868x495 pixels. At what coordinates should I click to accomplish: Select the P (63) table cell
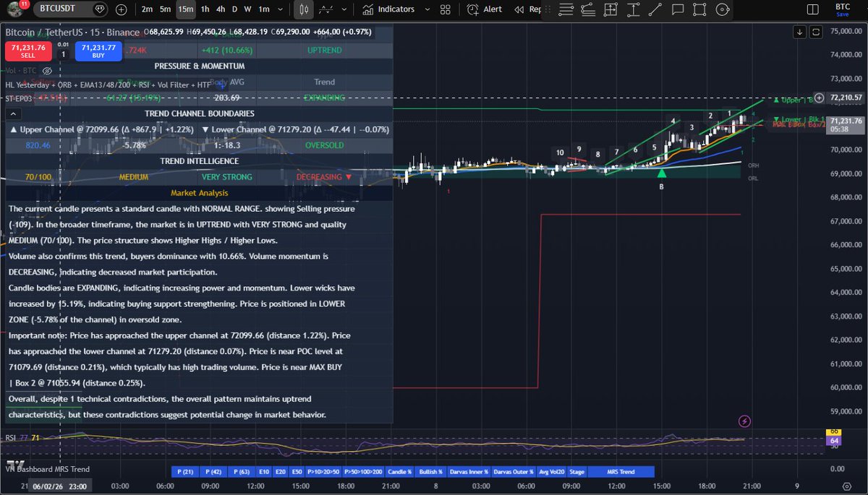click(241, 472)
